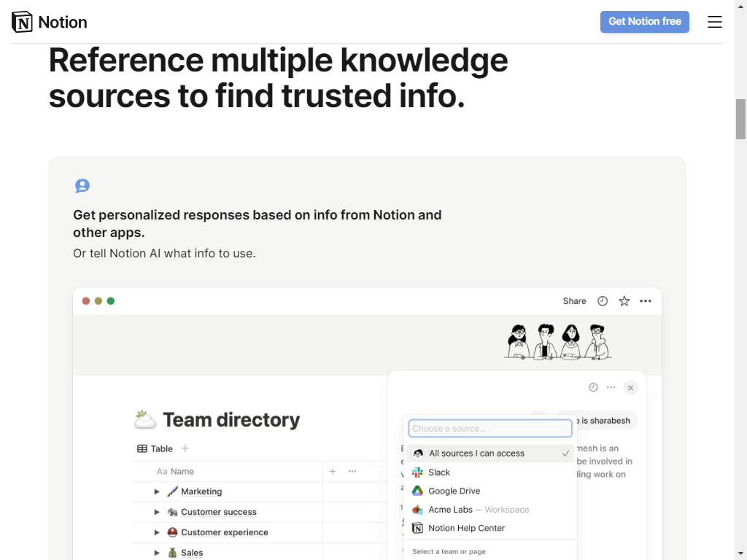This screenshot has height=560, width=747.
Task: Switch to the Table view tab
Action: [155, 448]
